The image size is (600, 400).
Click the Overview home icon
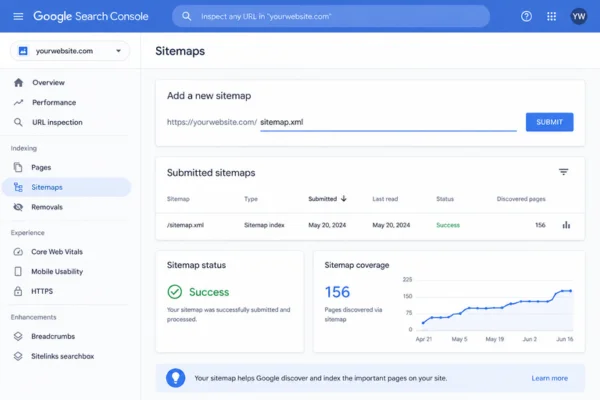[x=18, y=82]
